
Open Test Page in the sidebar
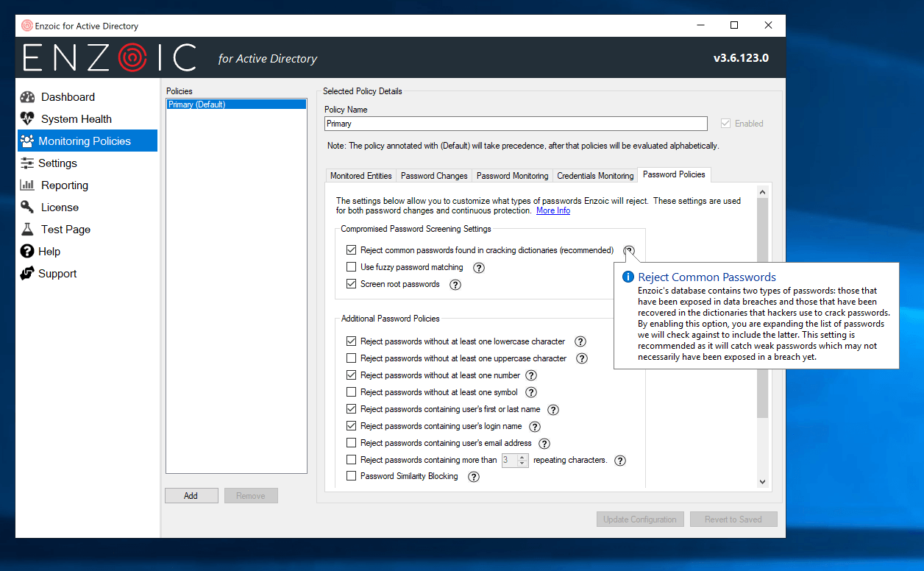tap(65, 230)
